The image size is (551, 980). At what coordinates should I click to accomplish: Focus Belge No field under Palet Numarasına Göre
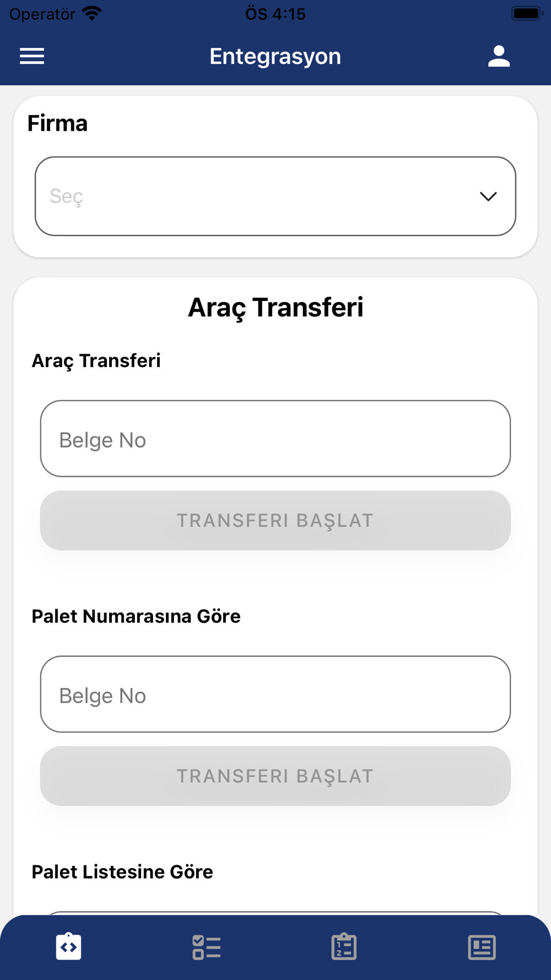[275, 694]
